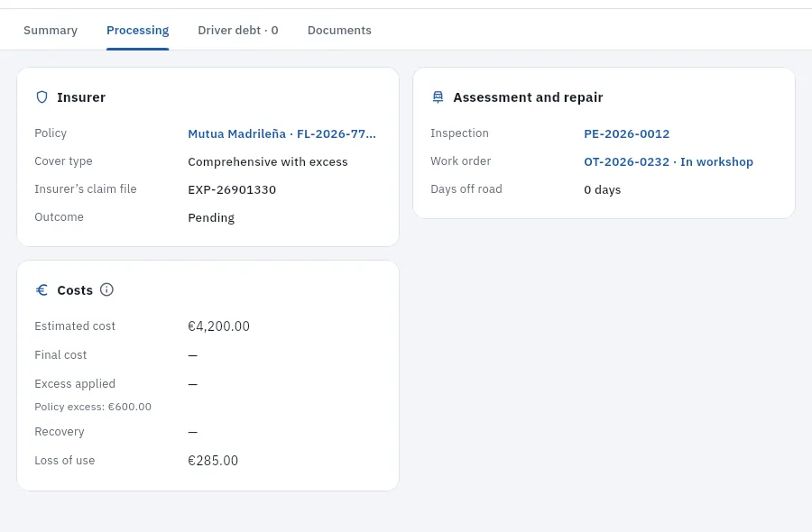Screen dimensions: 812x532
Task: Click the 'Excess applied' label
Action: 75,384
